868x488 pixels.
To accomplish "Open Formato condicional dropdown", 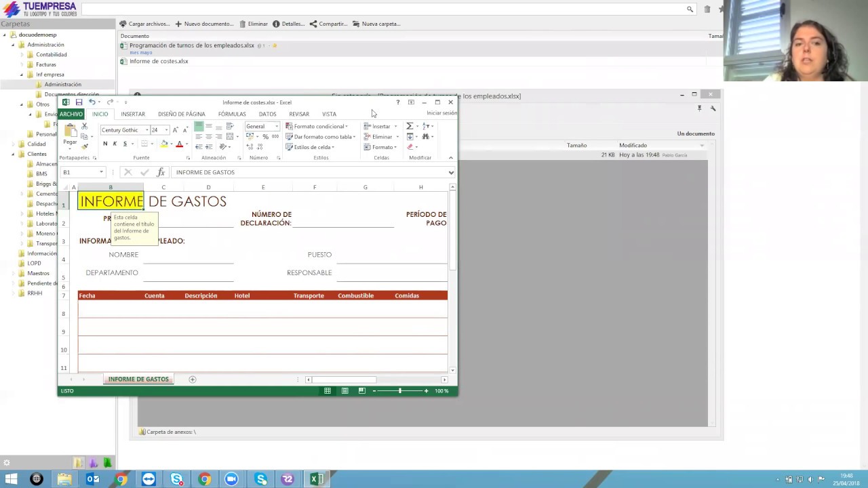I will 316,126.
